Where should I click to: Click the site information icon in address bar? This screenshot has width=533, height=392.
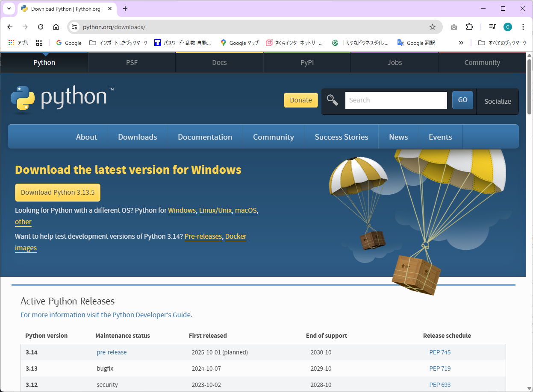pos(74,27)
